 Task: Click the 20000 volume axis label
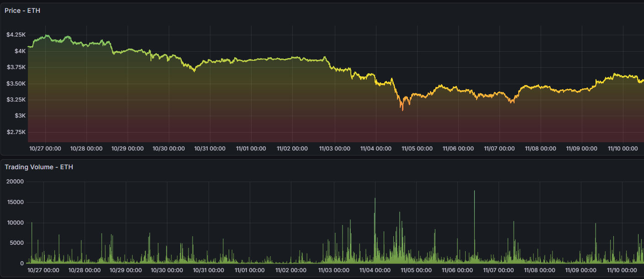[x=15, y=182]
